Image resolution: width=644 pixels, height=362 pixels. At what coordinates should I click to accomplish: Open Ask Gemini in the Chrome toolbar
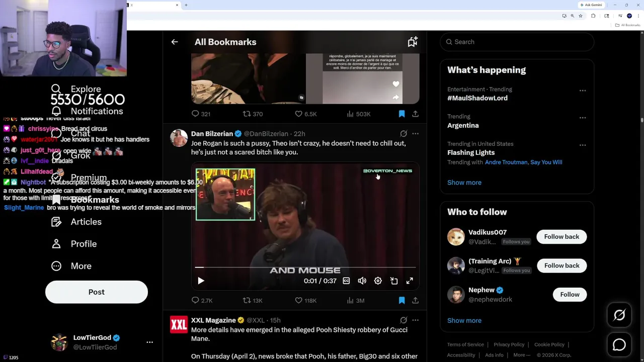coord(591,5)
